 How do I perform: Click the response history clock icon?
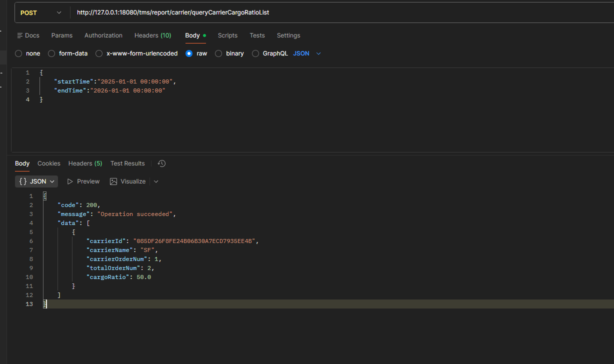pyautogui.click(x=161, y=163)
